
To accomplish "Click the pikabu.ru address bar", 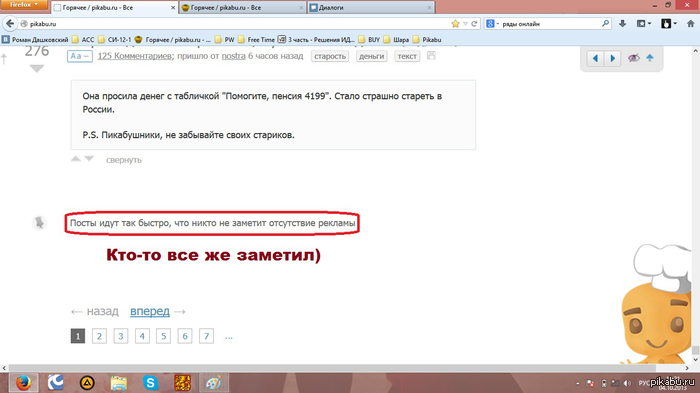I will click(237, 24).
